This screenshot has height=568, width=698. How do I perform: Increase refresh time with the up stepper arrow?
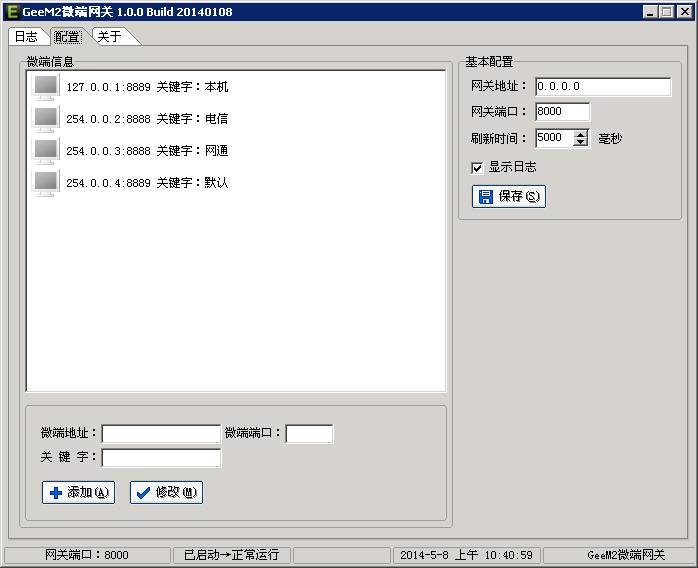pos(580,134)
